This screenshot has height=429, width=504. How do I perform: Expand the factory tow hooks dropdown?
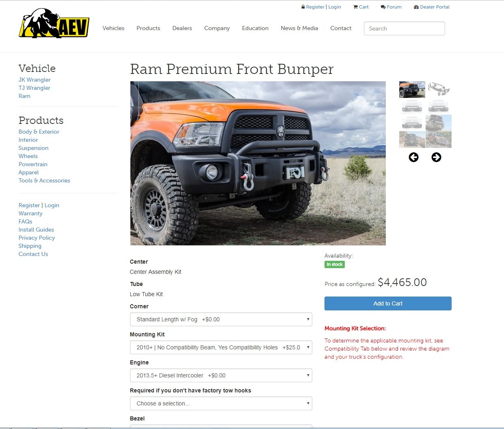(221, 403)
